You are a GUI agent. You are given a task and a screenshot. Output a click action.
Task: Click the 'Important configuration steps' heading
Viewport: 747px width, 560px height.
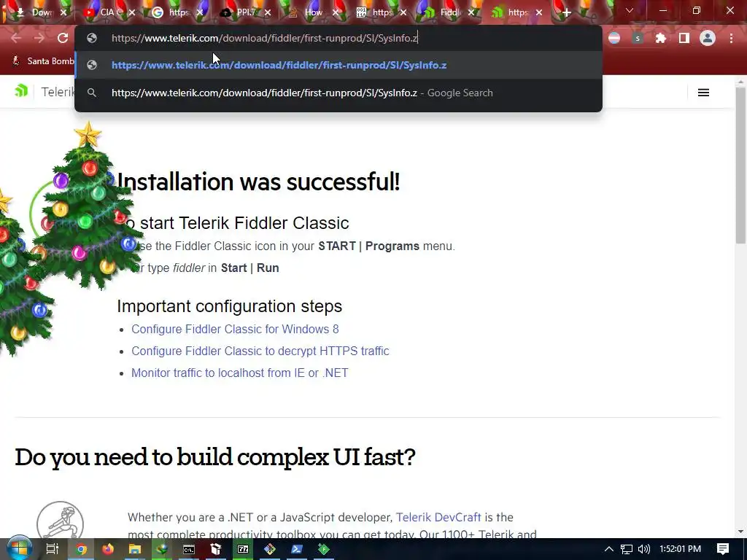pyautogui.click(x=230, y=306)
